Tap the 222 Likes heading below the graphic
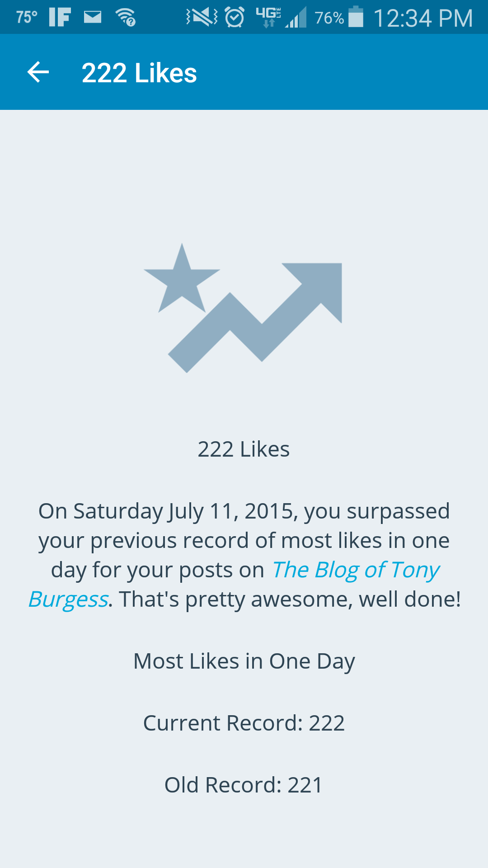488x868 pixels. pos(244,449)
